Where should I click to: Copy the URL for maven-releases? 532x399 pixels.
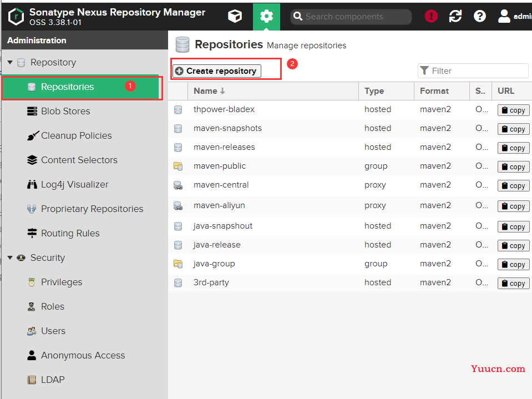coord(513,148)
